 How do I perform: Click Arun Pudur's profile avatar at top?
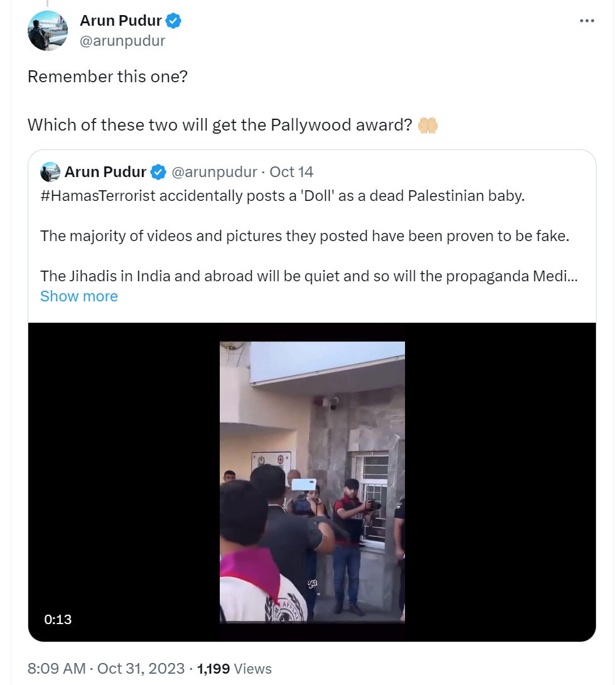tap(48, 31)
